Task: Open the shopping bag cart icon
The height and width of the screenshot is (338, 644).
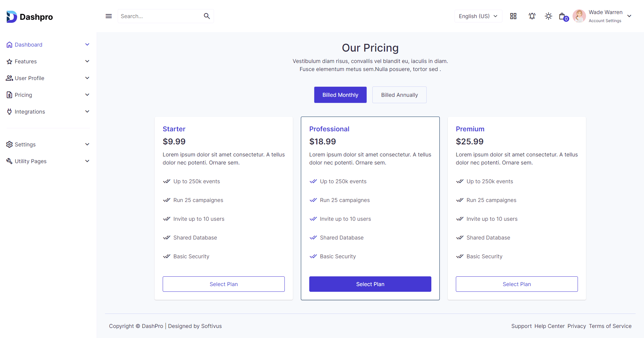Action: click(562, 16)
